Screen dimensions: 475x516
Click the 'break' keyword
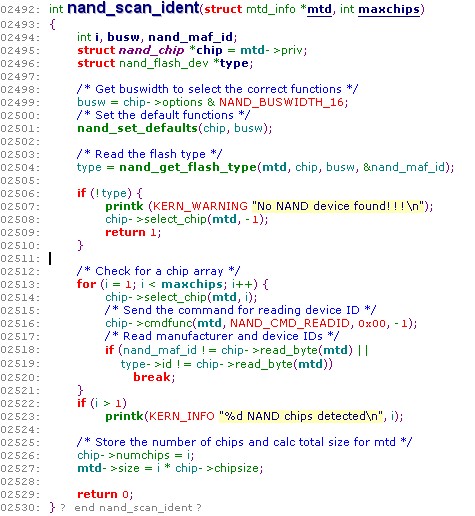point(152,377)
